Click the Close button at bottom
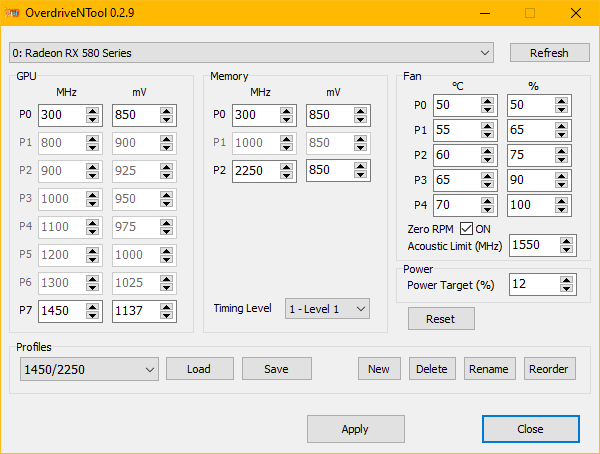The height and width of the screenshot is (454, 600). [x=531, y=429]
